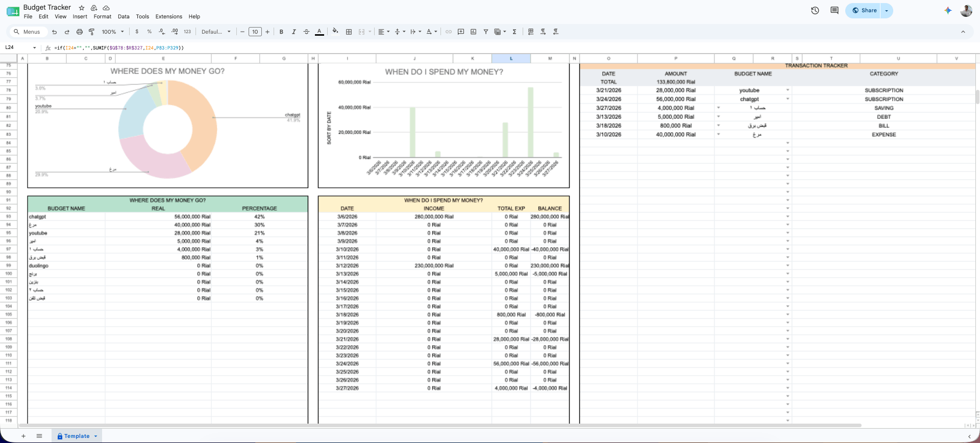This screenshot has width=980, height=443.
Task: Open the File menu
Action: 28,16
